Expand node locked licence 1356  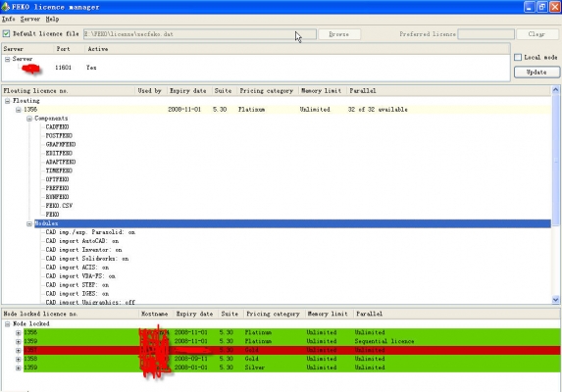[19, 332]
